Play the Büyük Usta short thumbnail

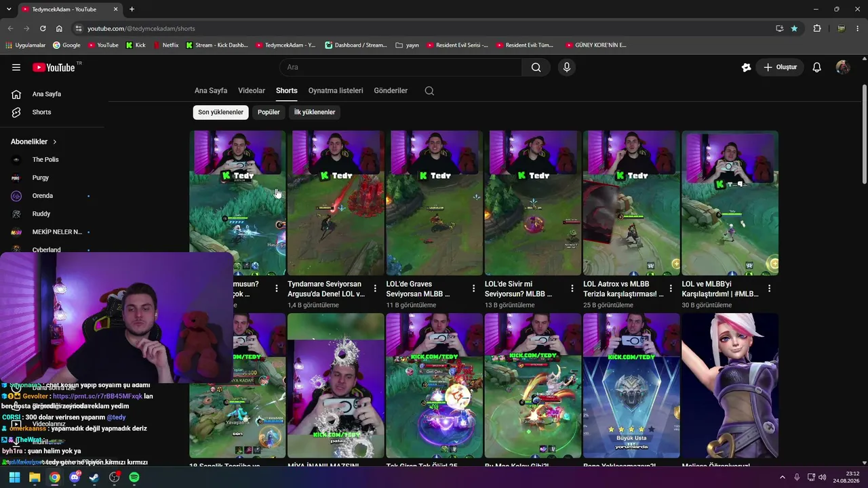pos(631,385)
